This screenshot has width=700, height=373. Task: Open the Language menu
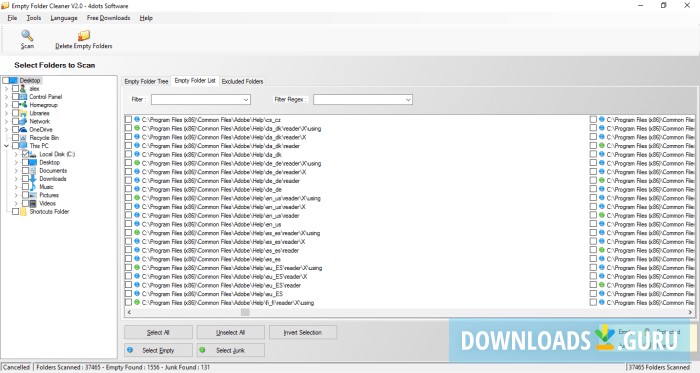[x=64, y=18]
